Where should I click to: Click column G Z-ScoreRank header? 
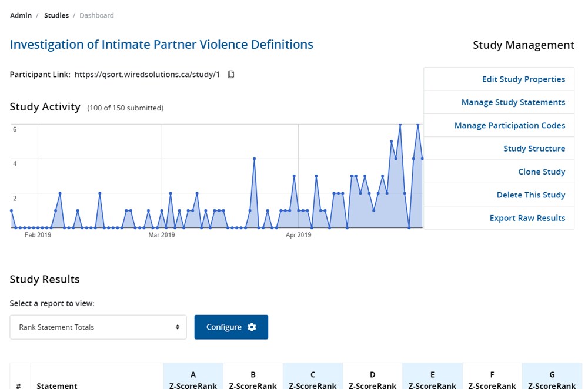pyautogui.click(x=552, y=380)
